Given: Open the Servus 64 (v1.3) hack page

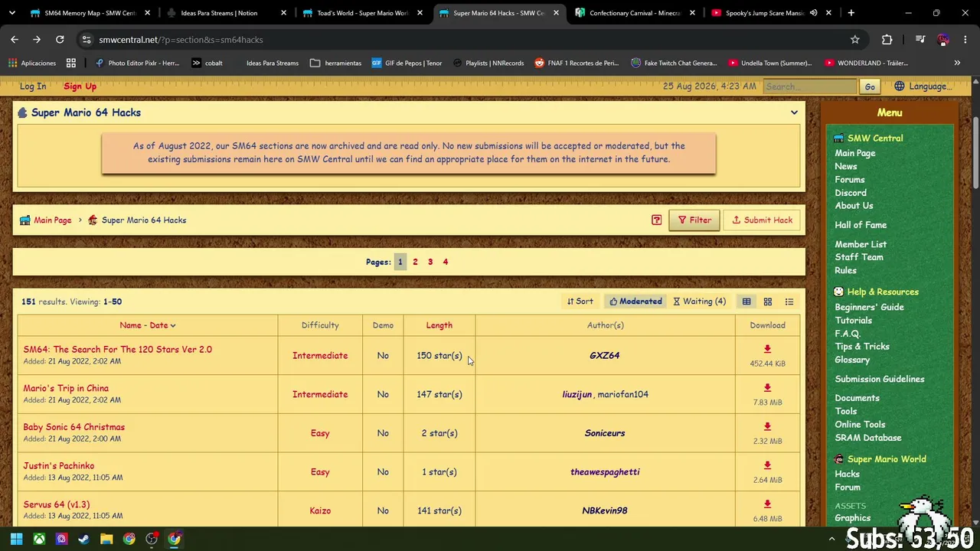Looking at the screenshot, I should tap(57, 504).
